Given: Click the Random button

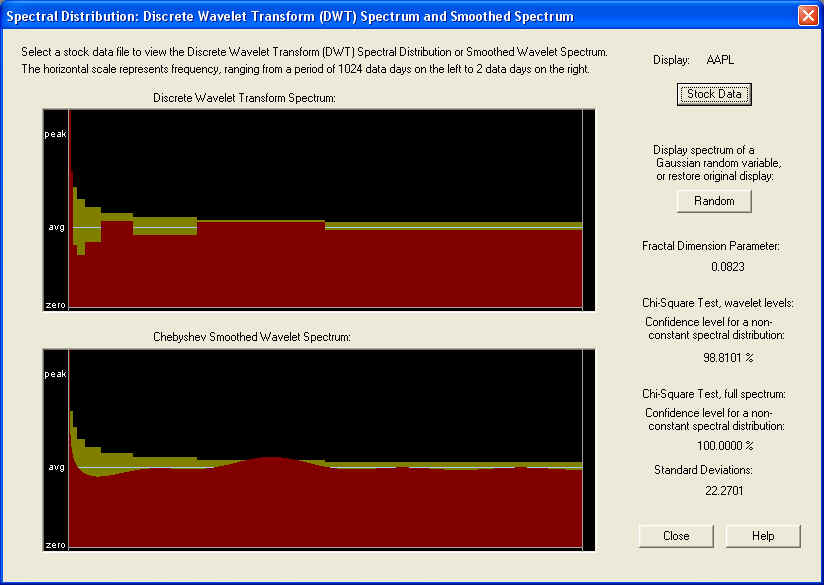Looking at the screenshot, I should coord(714,201).
